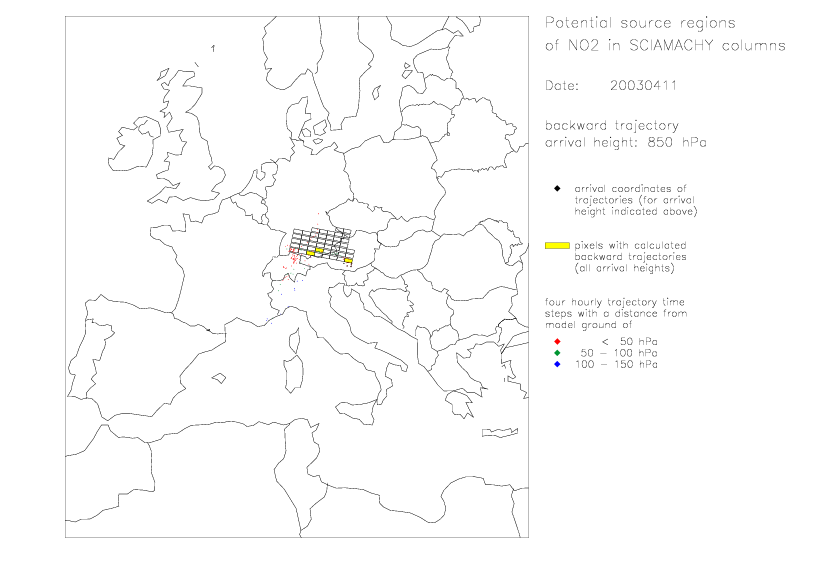
Task: Click the text 'of NO2 in SCIAMACHY columns'
Action: coord(665,46)
